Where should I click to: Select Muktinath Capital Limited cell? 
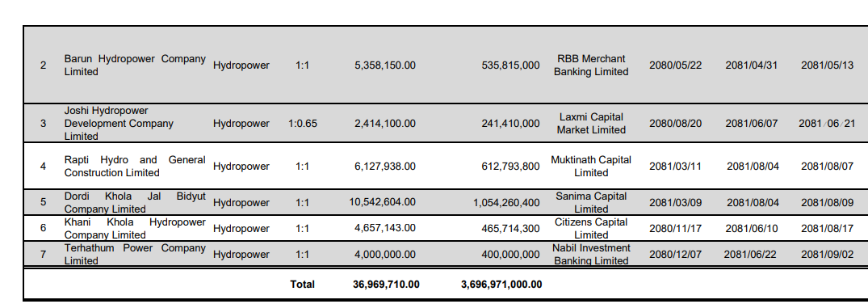tap(591, 166)
